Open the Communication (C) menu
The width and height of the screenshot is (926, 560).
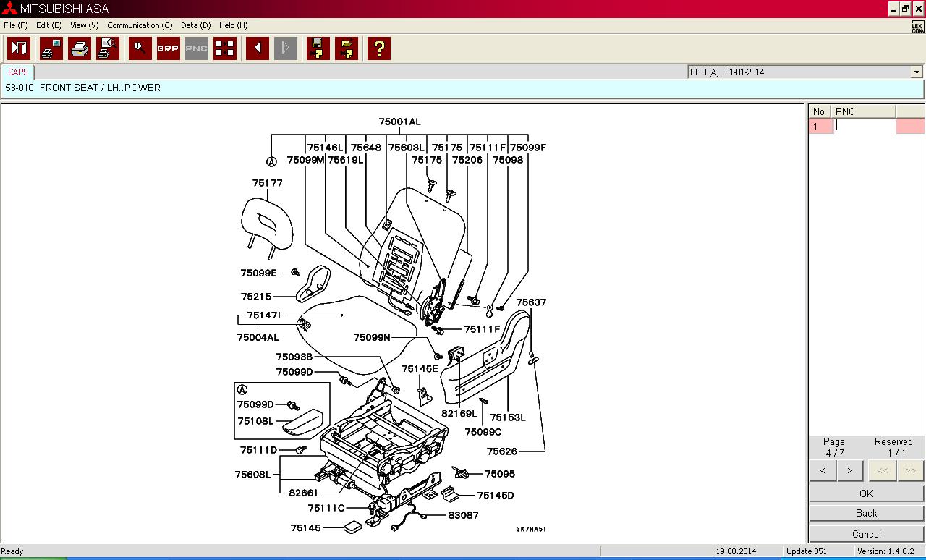[140, 25]
